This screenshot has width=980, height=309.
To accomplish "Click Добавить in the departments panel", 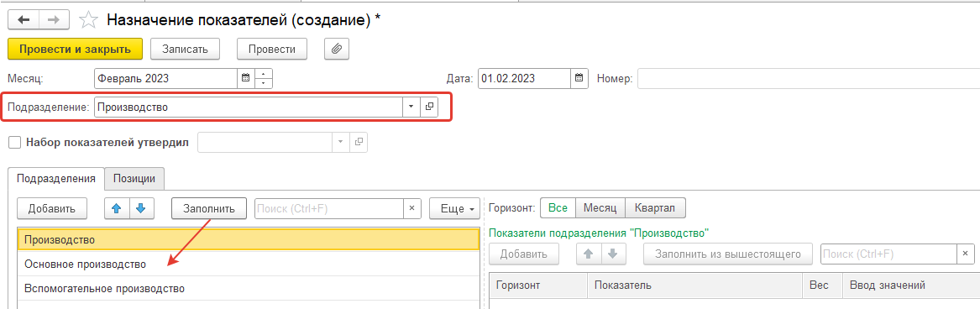I will coord(52,208).
